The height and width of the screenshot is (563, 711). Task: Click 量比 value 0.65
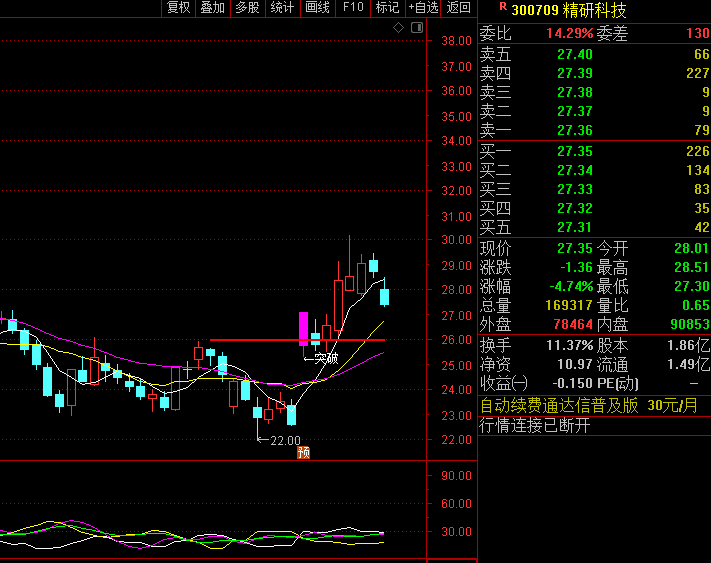point(696,306)
